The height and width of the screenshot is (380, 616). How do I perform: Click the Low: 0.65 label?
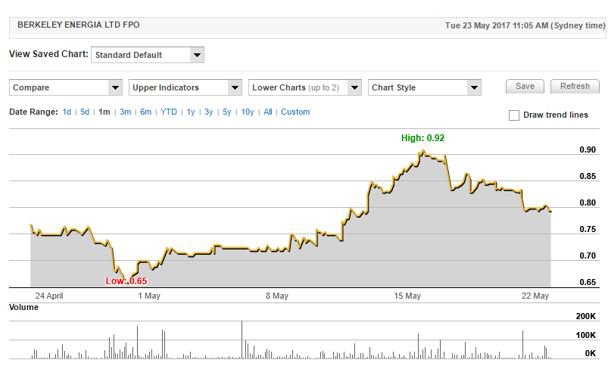point(126,281)
